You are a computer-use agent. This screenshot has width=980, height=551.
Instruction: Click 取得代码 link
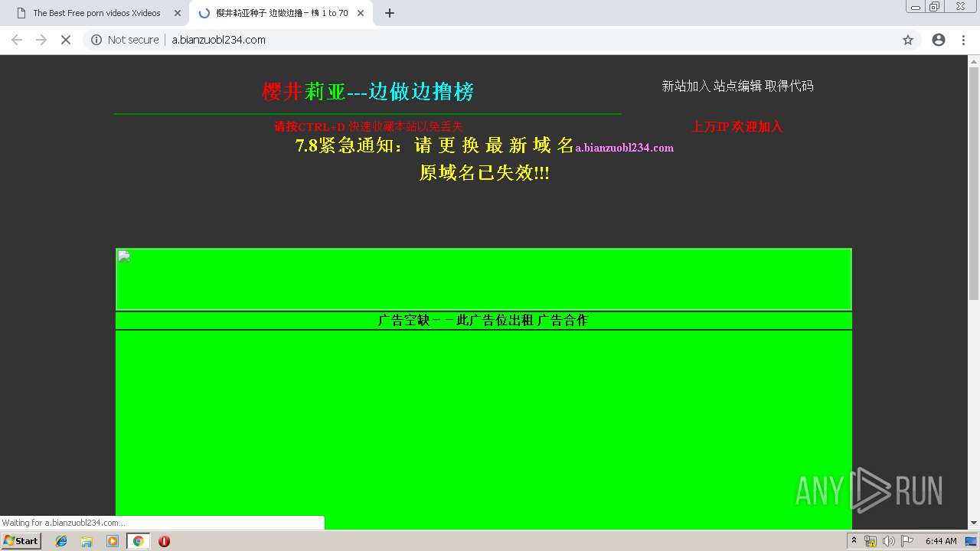(789, 86)
